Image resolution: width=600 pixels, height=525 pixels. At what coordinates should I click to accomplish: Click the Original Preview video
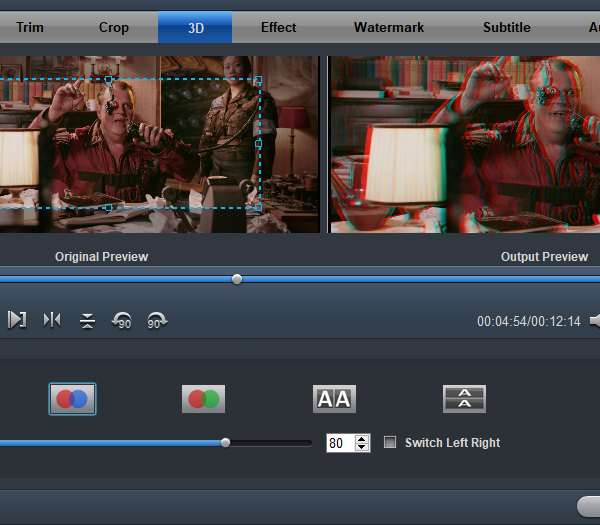(x=160, y=144)
